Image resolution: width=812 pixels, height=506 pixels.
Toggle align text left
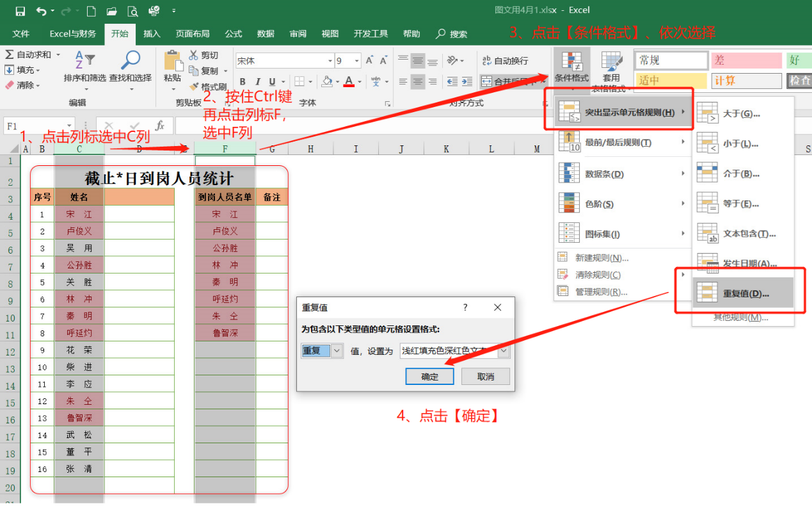403,81
